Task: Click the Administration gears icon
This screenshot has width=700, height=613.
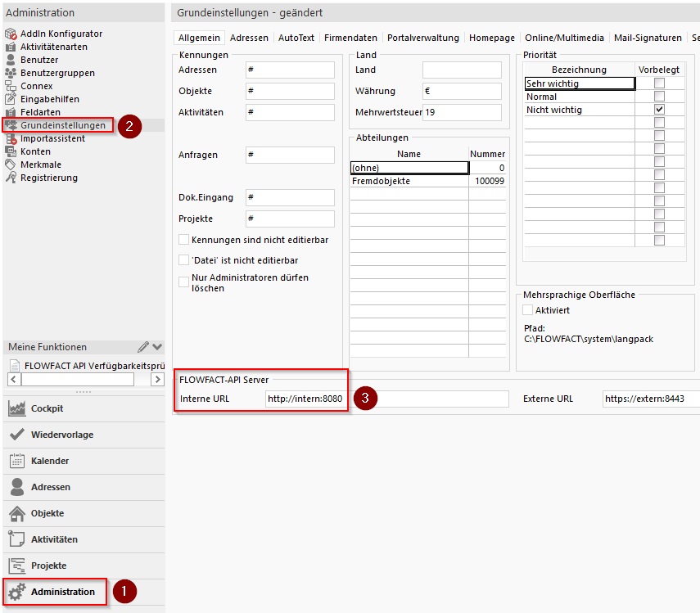Action: [x=17, y=592]
